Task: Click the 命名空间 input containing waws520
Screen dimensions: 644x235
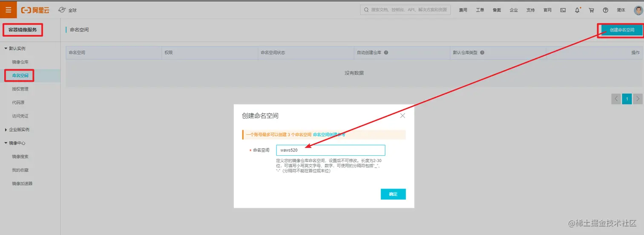Action: (x=331, y=150)
